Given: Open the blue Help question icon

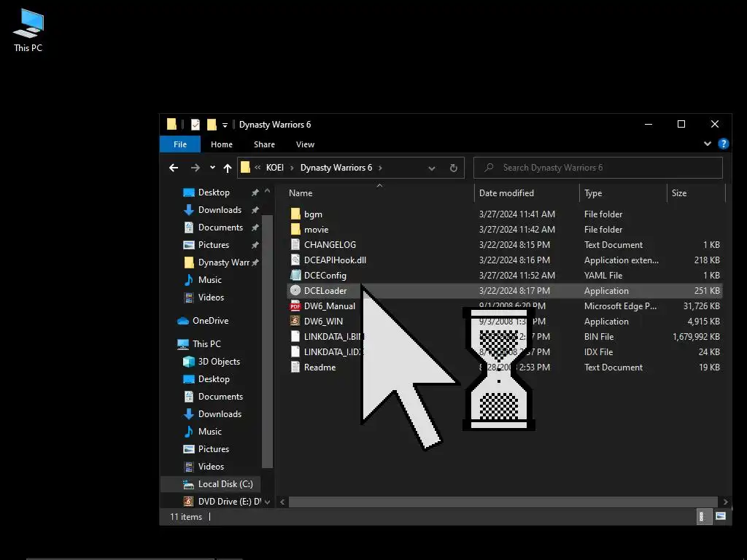Looking at the screenshot, I should pyautogui.click(x=723, y=144).
